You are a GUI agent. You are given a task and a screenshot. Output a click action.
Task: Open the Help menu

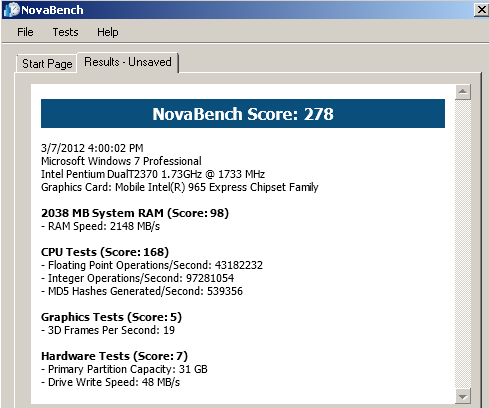pos(108,32)
